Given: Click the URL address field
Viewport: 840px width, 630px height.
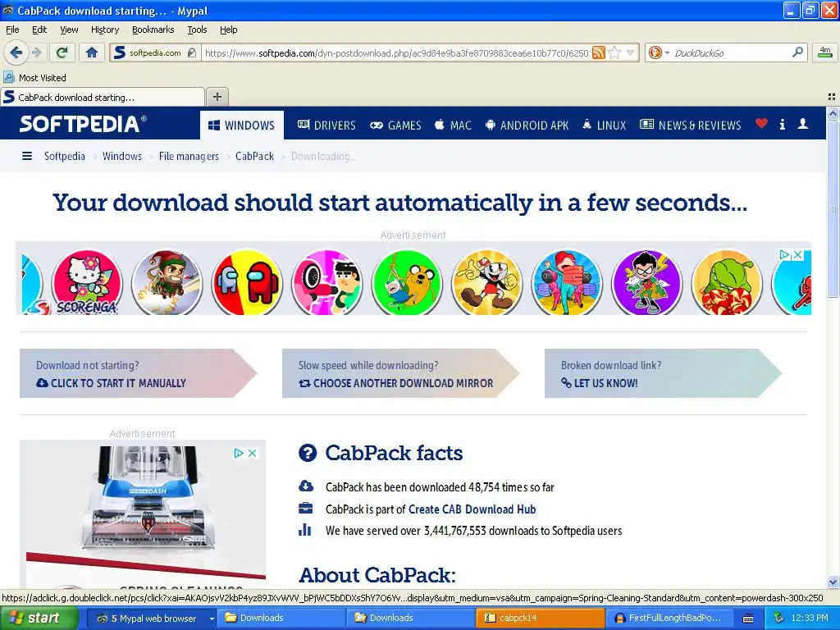Looking at the screenshot, I should coord(397,52).
